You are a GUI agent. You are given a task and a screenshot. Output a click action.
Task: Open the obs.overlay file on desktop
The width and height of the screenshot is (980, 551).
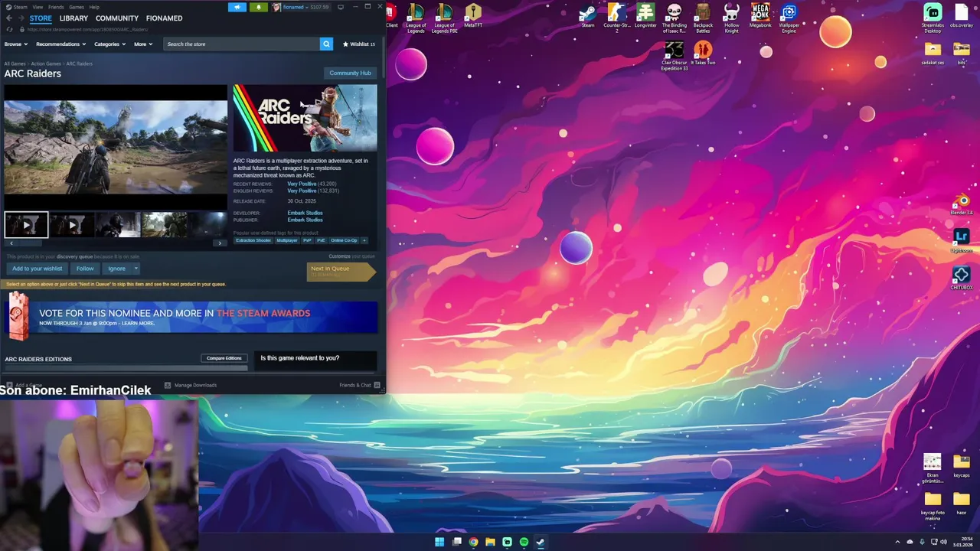[962, 15]
